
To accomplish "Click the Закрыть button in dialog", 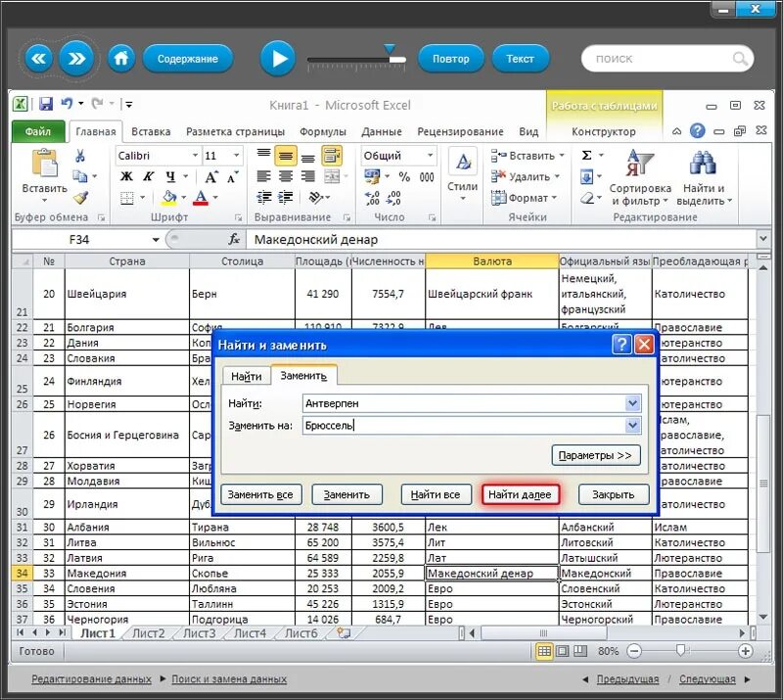I will click(x=614, y=494).
